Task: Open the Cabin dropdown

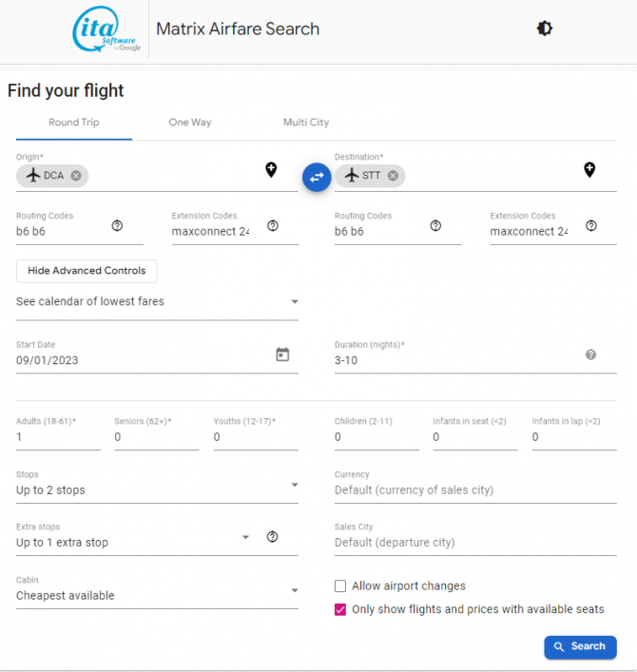Action: click(157, 595)
